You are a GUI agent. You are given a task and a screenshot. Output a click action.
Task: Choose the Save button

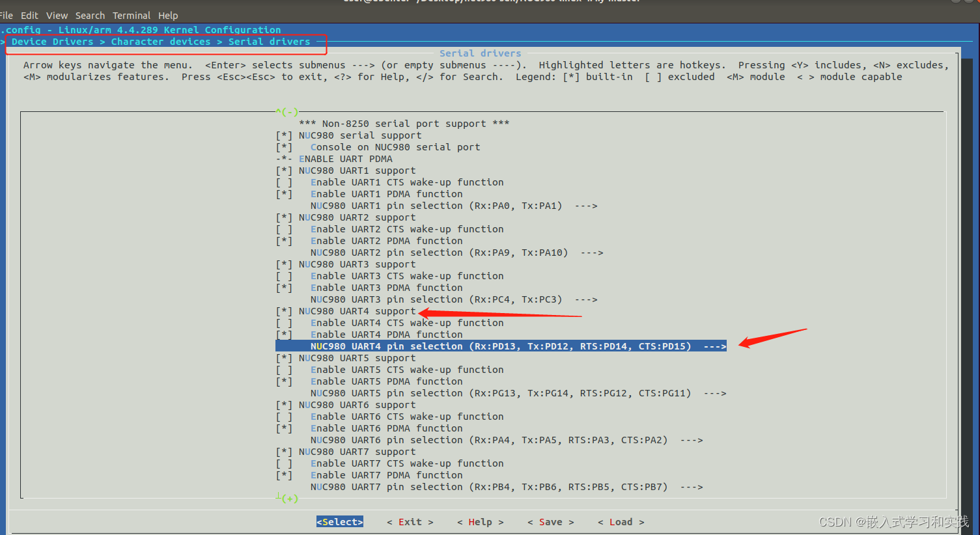pyautogui.click(x=551, y=522)
